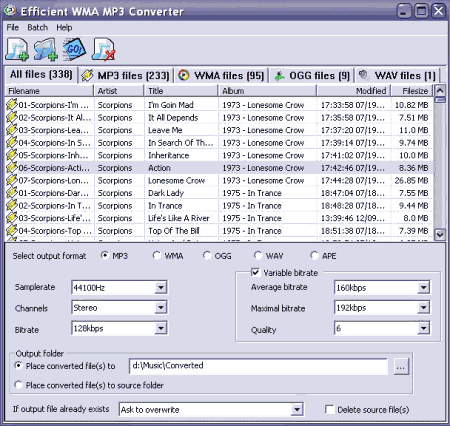Enable Delete source file(s) checkbox
450x426 pixels.
pos(329,409)
